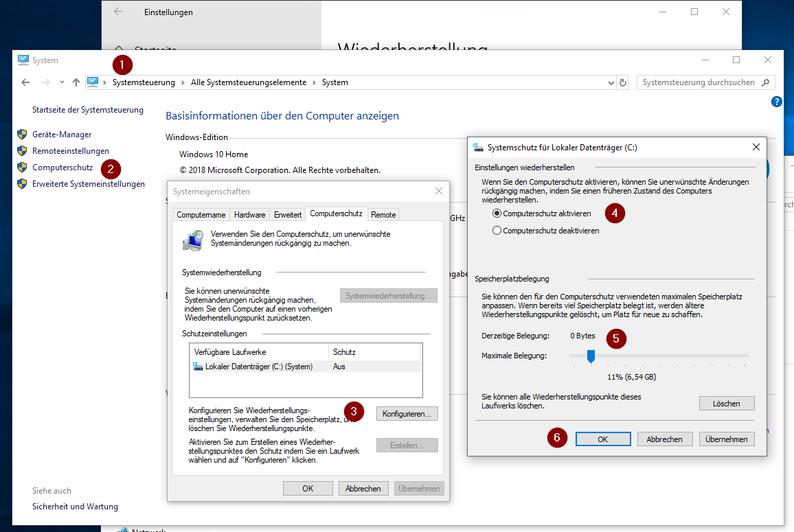The width and height of the screenshot is (794, 532).
Task: Select Lokaler Datenträger (C:) (System) row
Action: point(306,367)
